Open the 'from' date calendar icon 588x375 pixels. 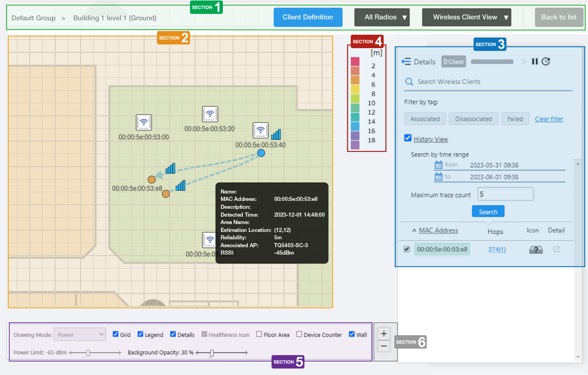click(x=438, y=165)
